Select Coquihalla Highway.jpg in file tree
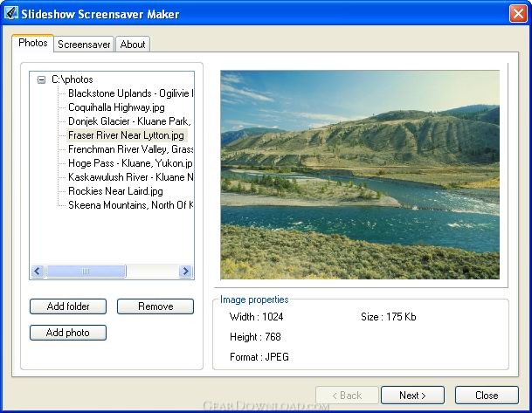 point(116,107)
